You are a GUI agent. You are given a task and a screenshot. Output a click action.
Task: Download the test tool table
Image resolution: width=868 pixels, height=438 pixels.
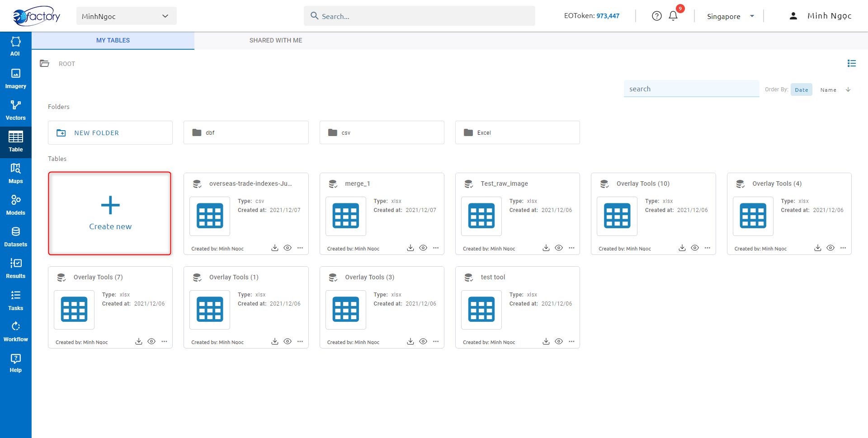pos(546,341)
